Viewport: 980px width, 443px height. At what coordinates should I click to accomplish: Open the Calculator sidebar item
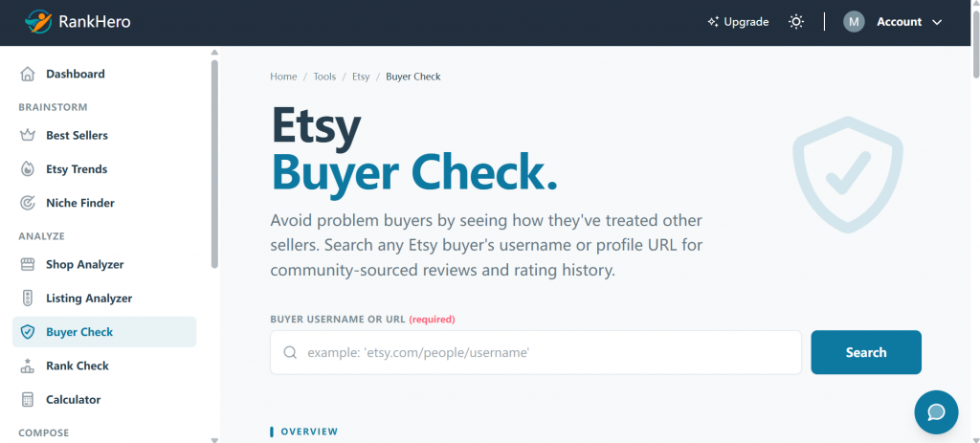click(x=104, y=399)
